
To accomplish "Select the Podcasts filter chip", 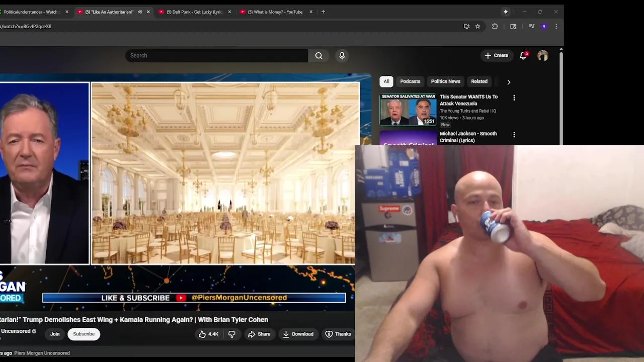I will point(410,81).
